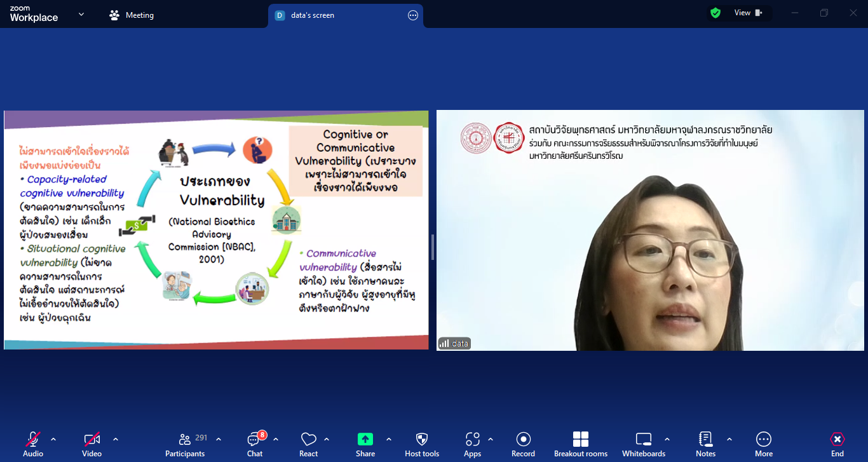Unmute the microphone with Audio button

point(33,440)
